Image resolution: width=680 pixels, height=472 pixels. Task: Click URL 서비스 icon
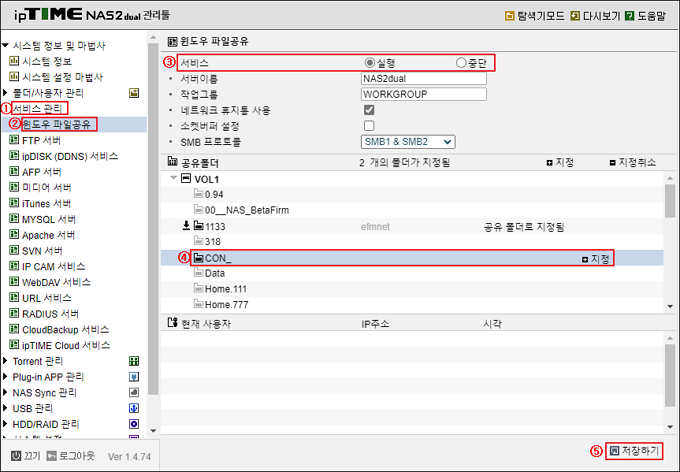(x=14, y=298)
